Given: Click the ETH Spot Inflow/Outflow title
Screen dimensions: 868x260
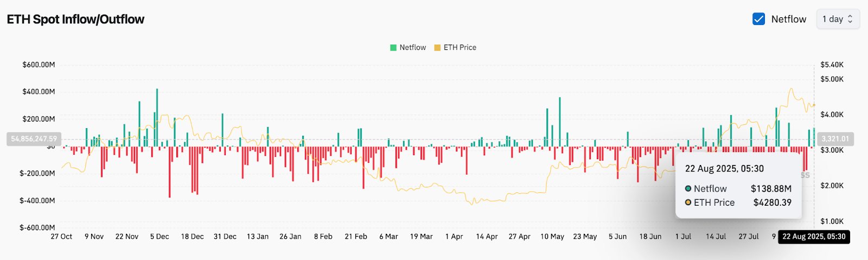Looking at the screenshot, I should [75, 20].
